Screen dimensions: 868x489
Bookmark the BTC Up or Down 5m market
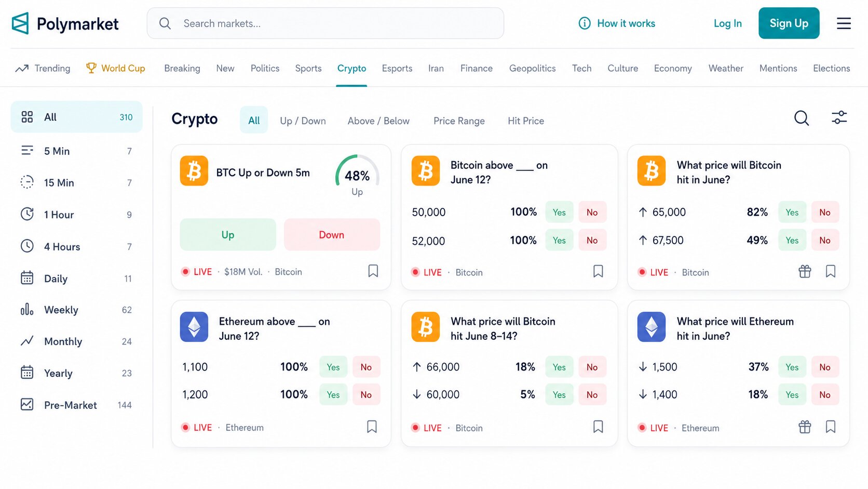click(373, 271)
